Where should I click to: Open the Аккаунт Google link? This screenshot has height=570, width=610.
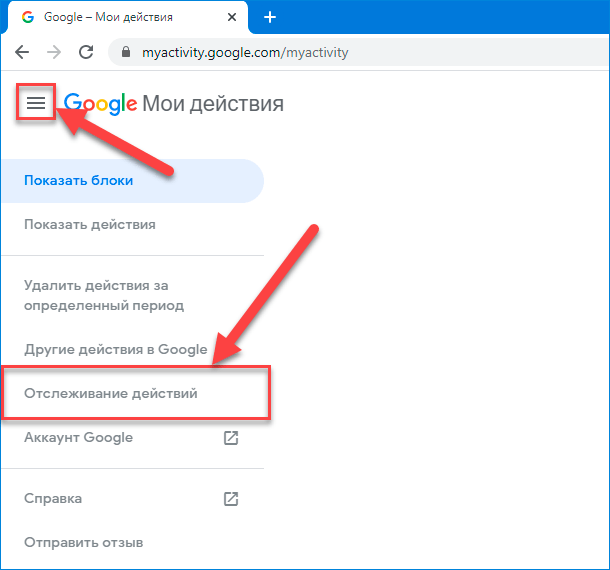pyautogui.click(x=78, y=438)
